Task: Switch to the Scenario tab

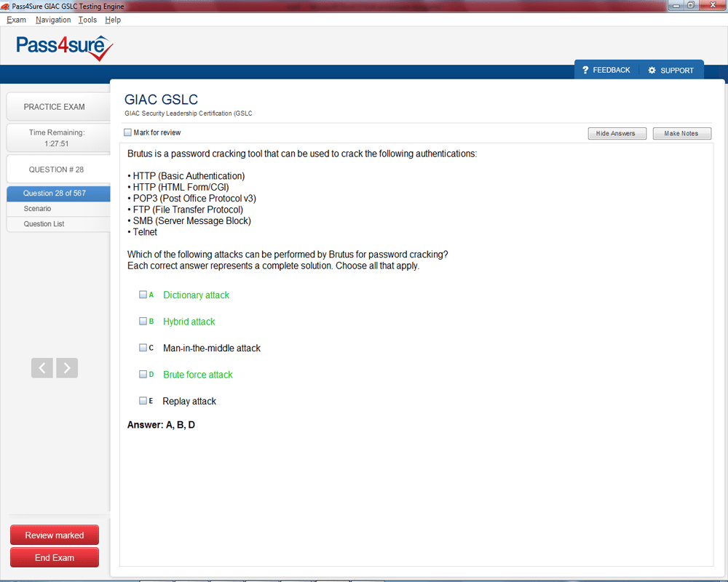Action: click(58, 209)
